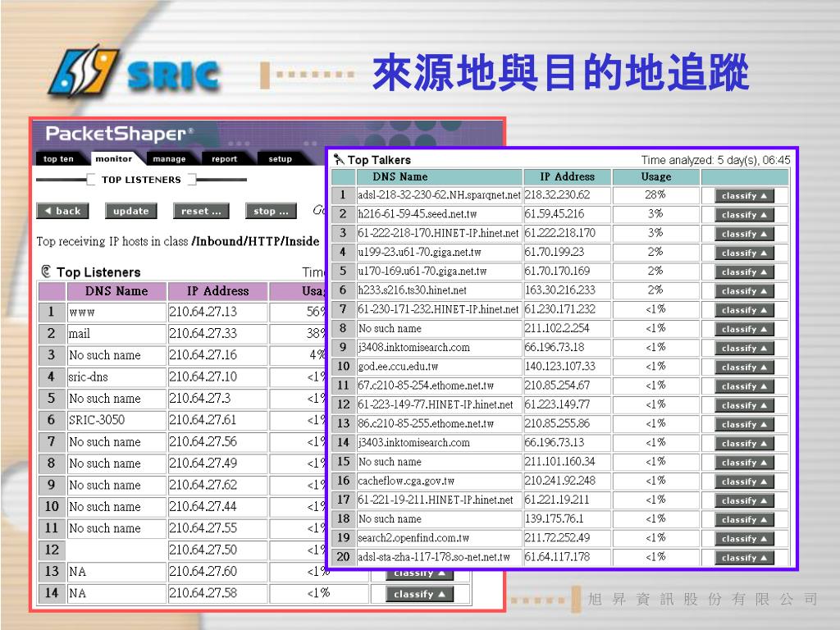The width and height of the screenshot is (840, 630).
Task: Classify h216-61-59-45.seed.net.tw row
Action: (744, 215)
